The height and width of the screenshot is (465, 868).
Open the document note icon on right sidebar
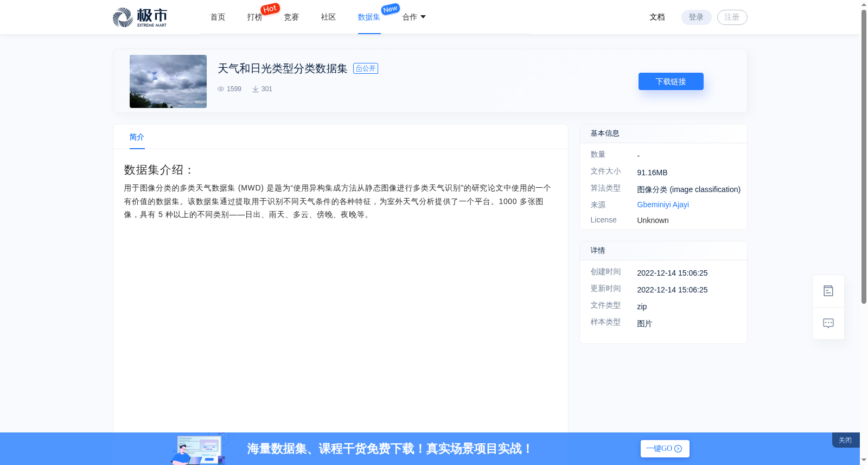coord(828,291)
